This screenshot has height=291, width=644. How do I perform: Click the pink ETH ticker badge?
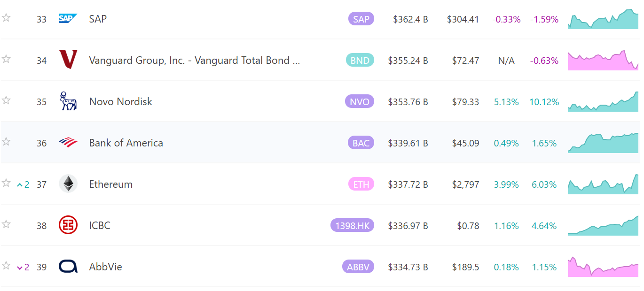point(361,184)
